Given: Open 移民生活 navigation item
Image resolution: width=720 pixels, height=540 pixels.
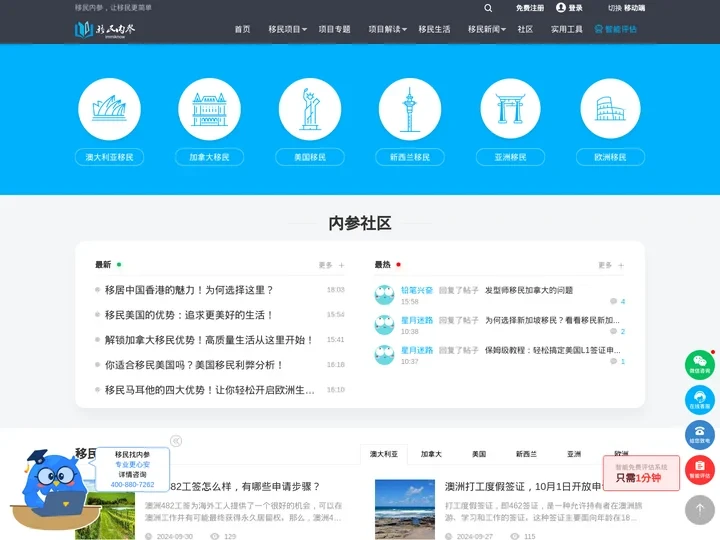Looking at the screenshot, I should tap(434, 29).
